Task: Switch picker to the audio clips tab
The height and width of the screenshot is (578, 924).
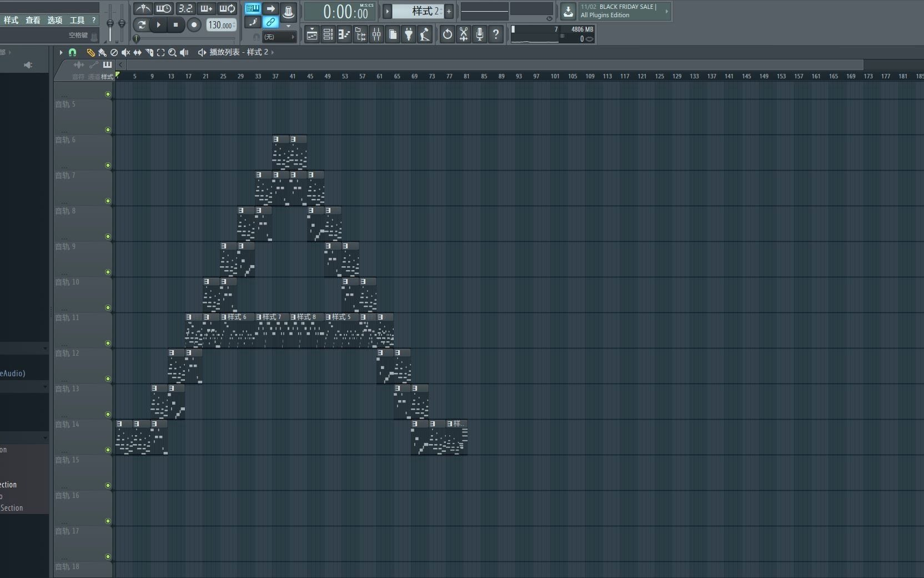Action: [78, 64]
